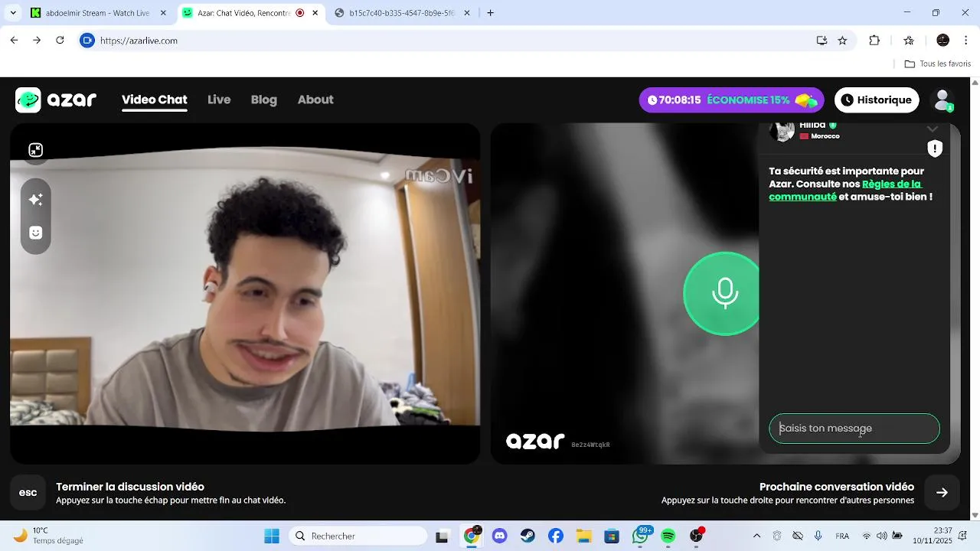This screenshot has width=980, height=551.
Task: Report the user with the shield icon
Action: point(935,148)
